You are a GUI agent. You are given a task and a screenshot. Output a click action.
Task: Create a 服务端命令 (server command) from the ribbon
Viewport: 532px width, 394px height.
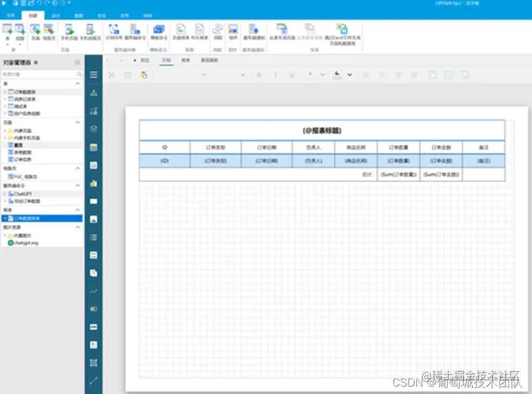(135, 32)
